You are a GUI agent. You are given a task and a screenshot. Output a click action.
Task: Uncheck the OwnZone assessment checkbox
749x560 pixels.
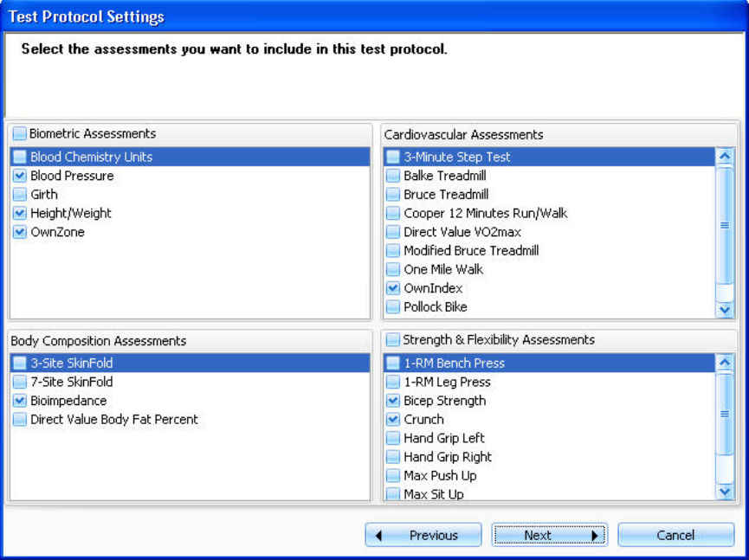point(20,232)
